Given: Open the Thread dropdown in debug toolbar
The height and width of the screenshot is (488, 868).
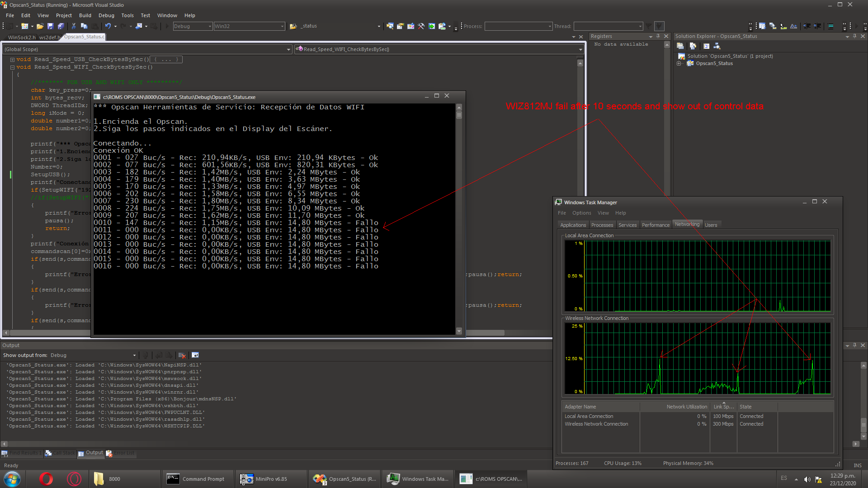Looking at the screenshot, I should point(608,26).
